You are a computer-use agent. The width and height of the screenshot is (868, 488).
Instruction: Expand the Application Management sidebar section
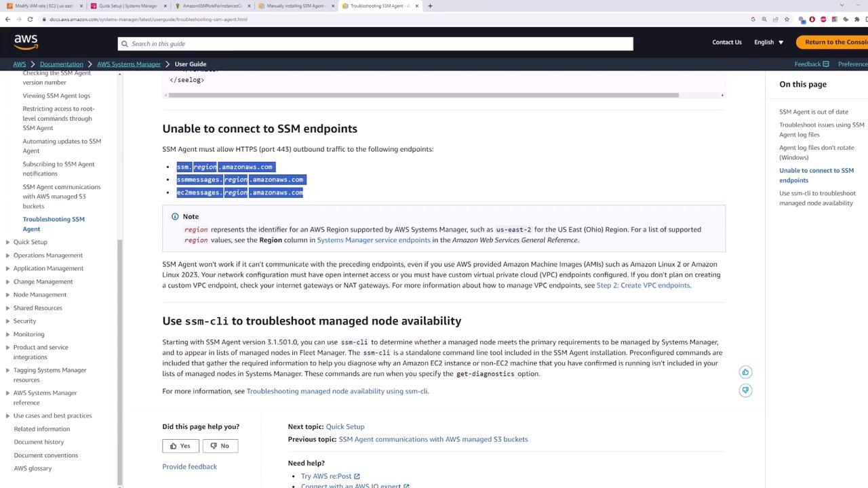pyautogui.click(x=7, y=268)
